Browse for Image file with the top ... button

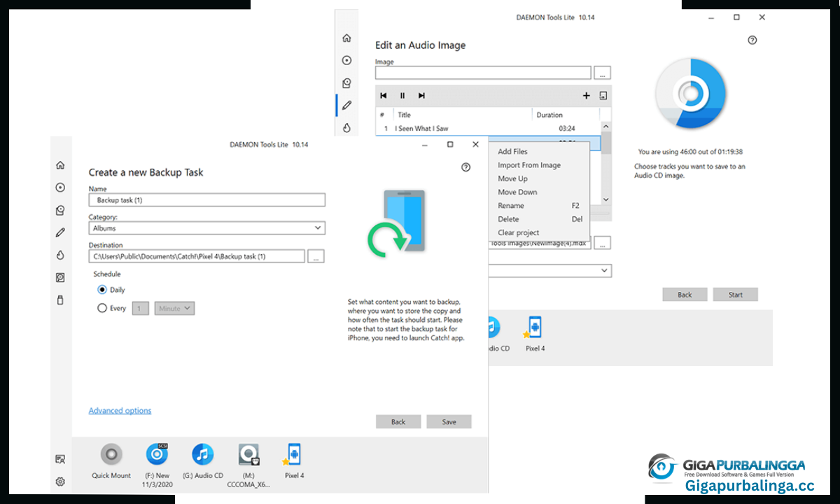603,73
